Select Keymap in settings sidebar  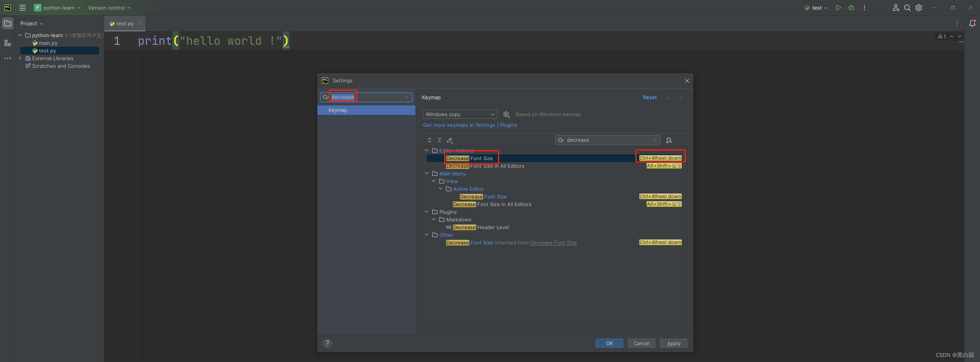point(366,110)
